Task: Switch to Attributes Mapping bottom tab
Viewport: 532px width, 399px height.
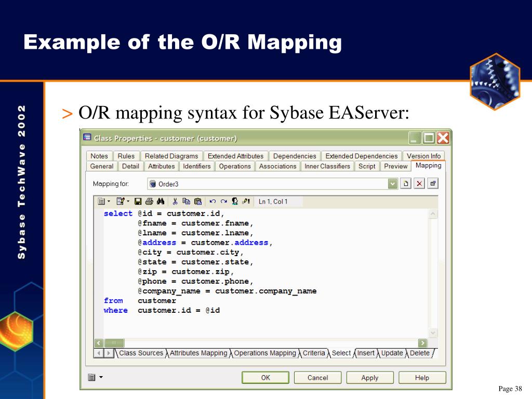Action: click(x=198, y=353)
